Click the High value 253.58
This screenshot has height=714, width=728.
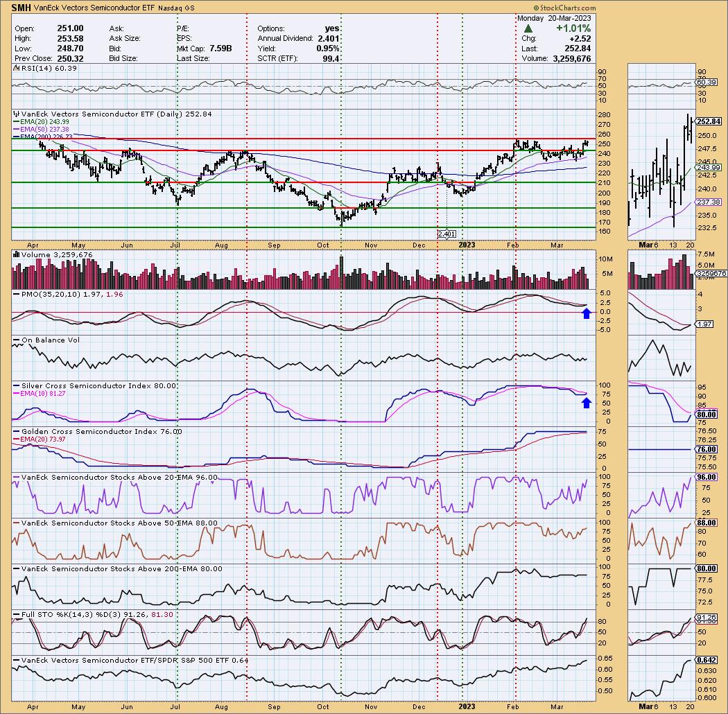(70, 39)
